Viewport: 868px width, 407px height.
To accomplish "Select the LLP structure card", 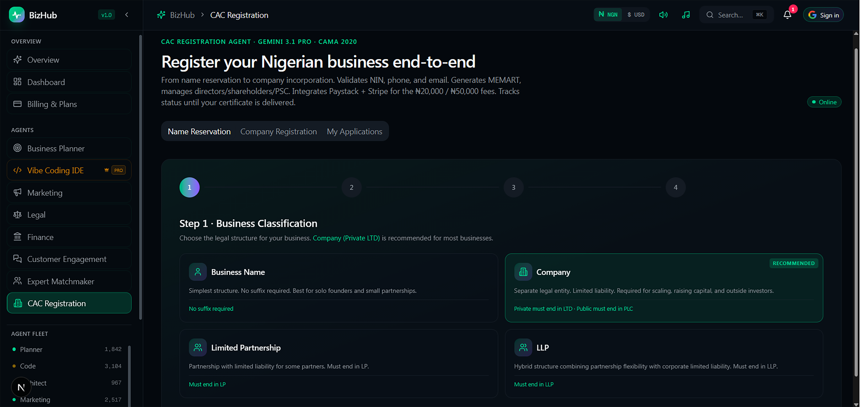I will (x=664, y=364).
